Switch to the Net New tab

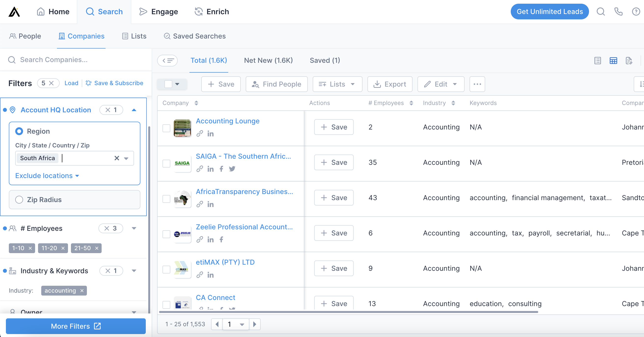(x=268, y=60)
